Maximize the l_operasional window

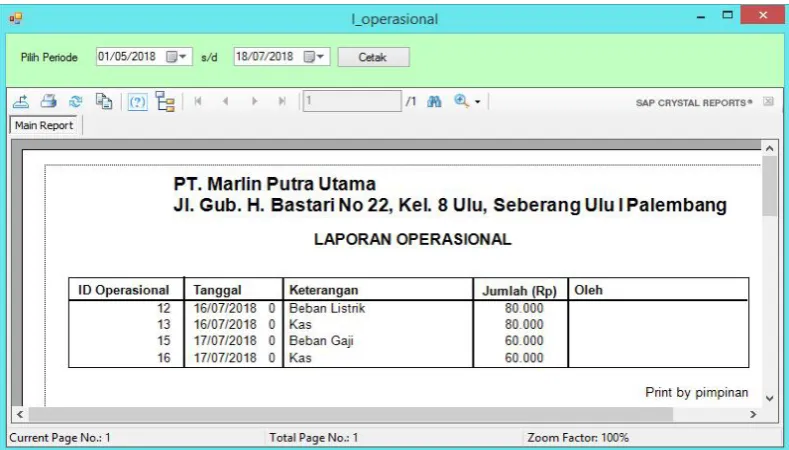click(x=728, y=16)
